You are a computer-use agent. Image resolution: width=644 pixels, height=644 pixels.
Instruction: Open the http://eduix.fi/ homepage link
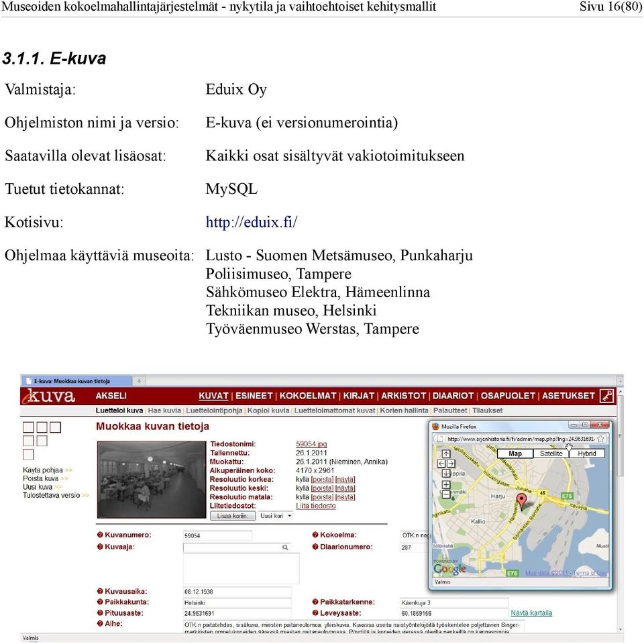[x=252, y=222]
